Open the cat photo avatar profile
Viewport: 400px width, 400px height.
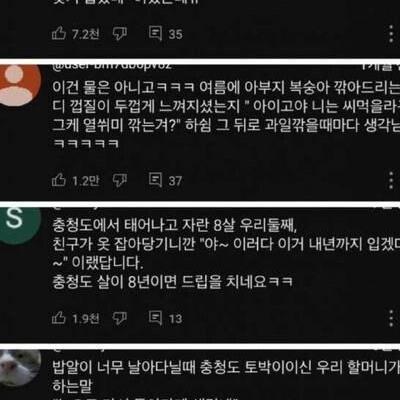coord(17,368)
